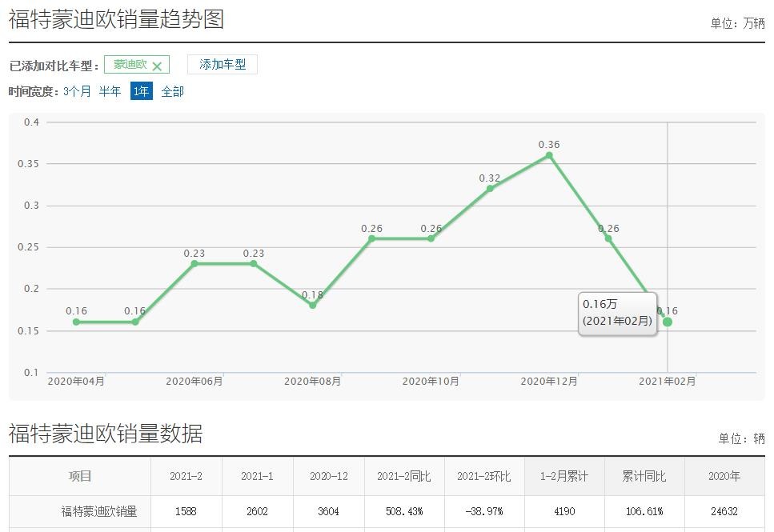The width and height of the screenshot is (774, 532).
Task: Click the 1-2月累计 column header
Action: point(564,476)
